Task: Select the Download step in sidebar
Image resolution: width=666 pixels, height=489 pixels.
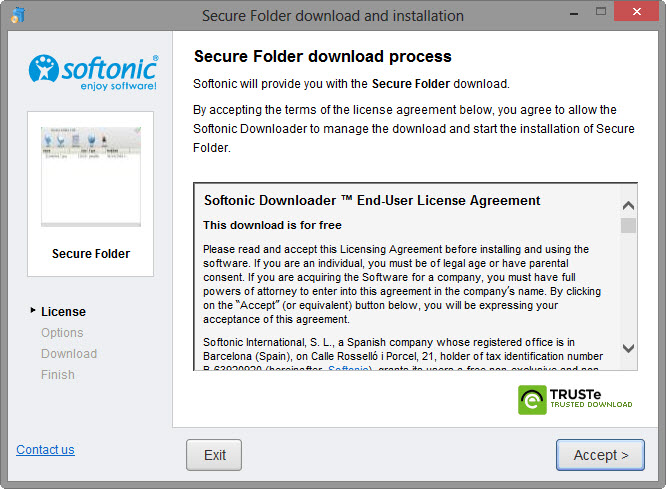Action: pos(69,353)
